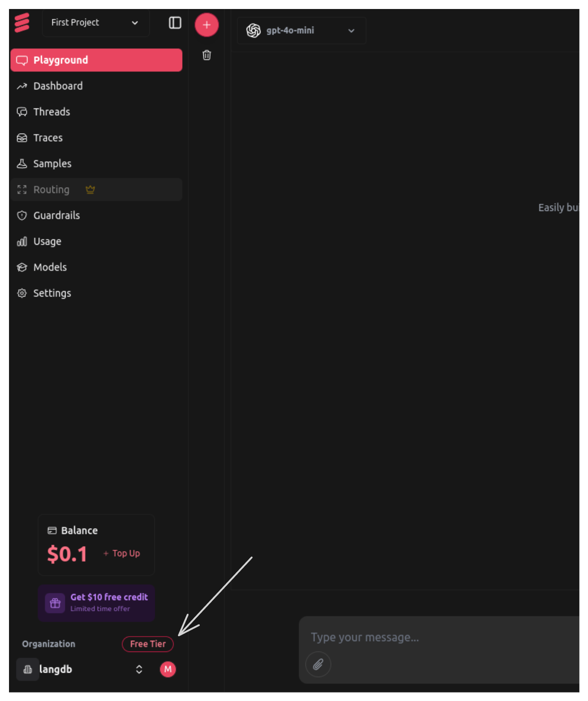Open the First Project dropdown
Image resolution: width=588 pixels, height=701 pixels.
(95, 22)
